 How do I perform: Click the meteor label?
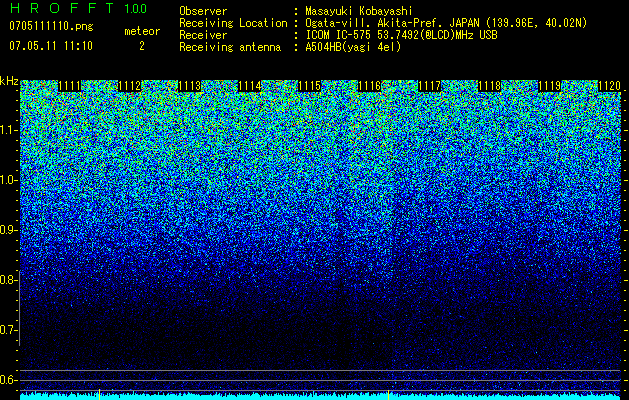point(142,31)
